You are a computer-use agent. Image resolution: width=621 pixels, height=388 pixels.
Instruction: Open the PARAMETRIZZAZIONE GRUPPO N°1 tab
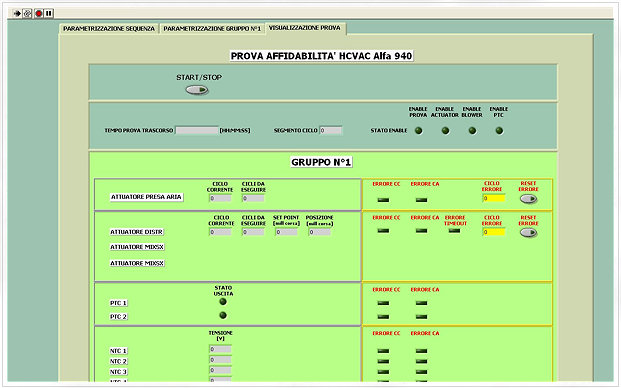point(212,29)
